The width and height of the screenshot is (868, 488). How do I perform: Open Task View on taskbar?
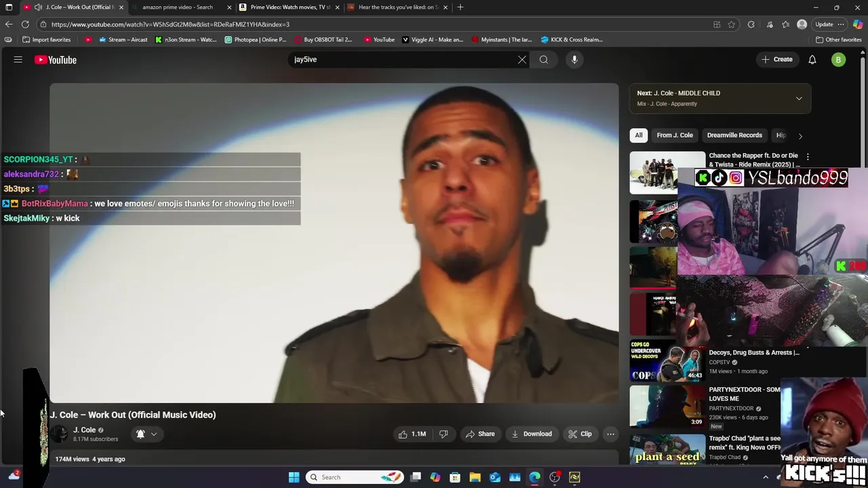click(x=416, y=477)
